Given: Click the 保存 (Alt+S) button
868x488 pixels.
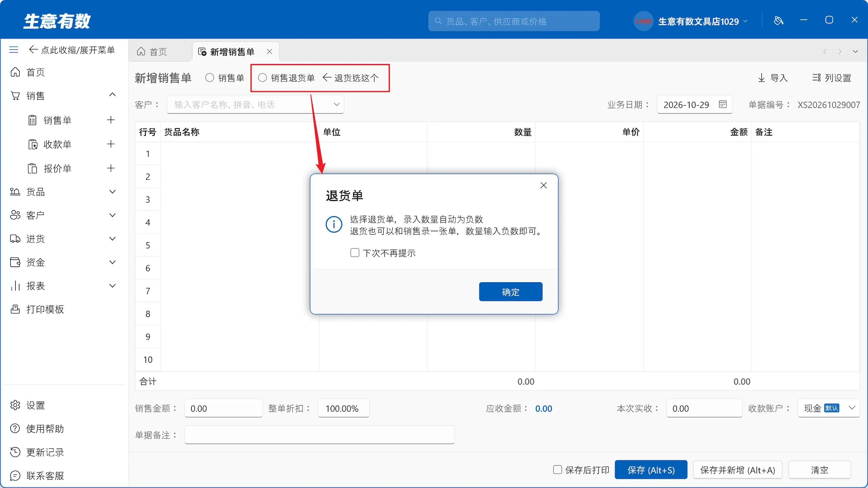Looking at the screenshot, I should point(651,470).
